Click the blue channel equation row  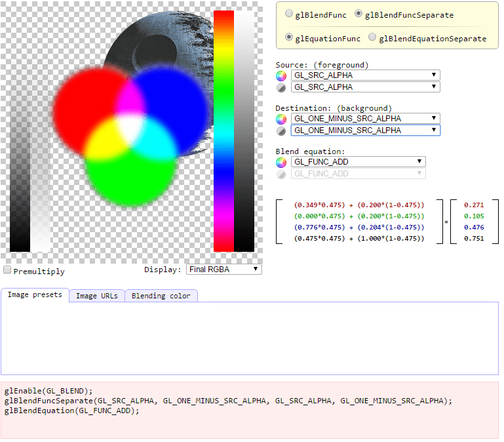359,228
